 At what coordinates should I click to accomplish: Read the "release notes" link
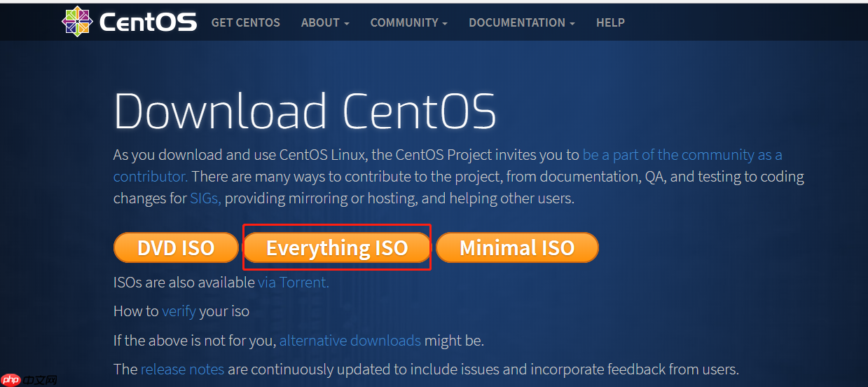[182, 369]
